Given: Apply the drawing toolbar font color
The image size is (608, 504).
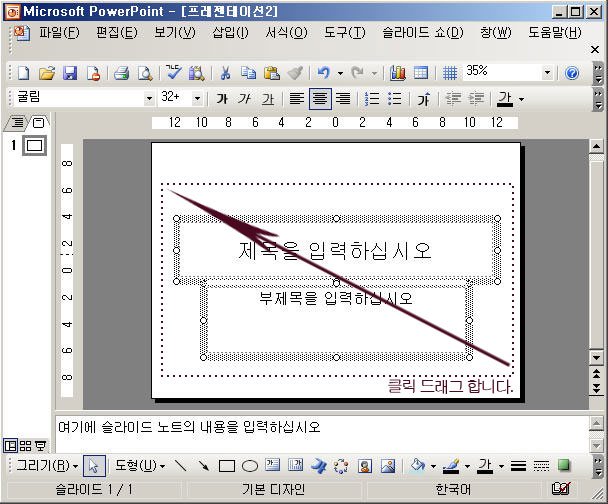Looking at the screenshot, I should pos(485,466).
